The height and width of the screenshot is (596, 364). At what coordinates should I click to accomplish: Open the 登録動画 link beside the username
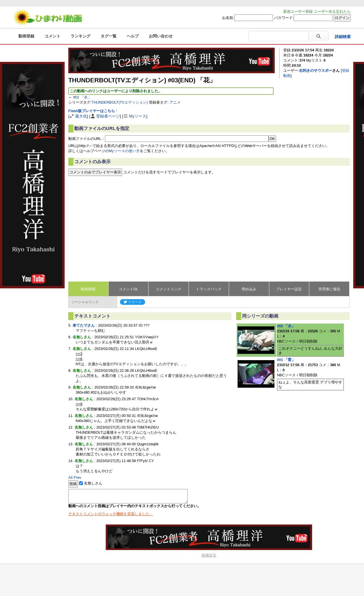[345, 71]
